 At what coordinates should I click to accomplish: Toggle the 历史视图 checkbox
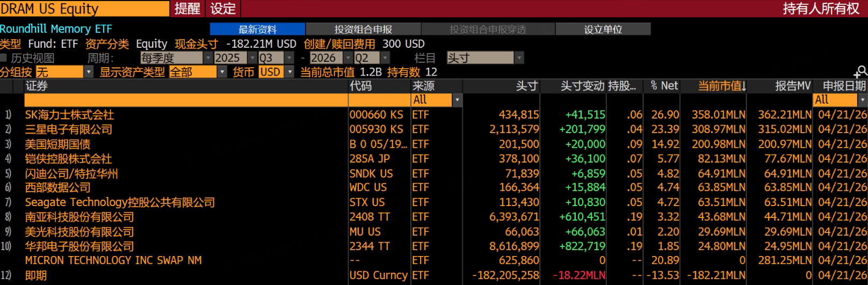coord(4,58)
